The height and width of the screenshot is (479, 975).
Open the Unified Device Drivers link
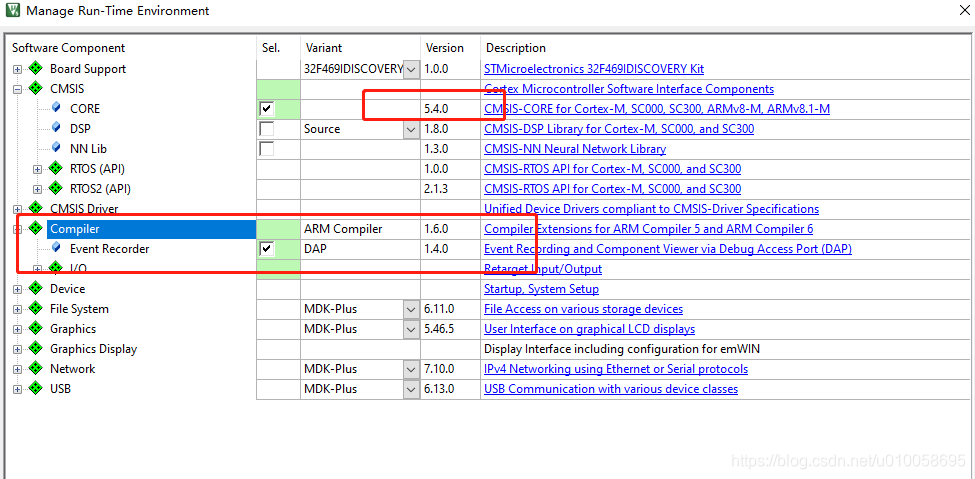[x=652, y=209]
